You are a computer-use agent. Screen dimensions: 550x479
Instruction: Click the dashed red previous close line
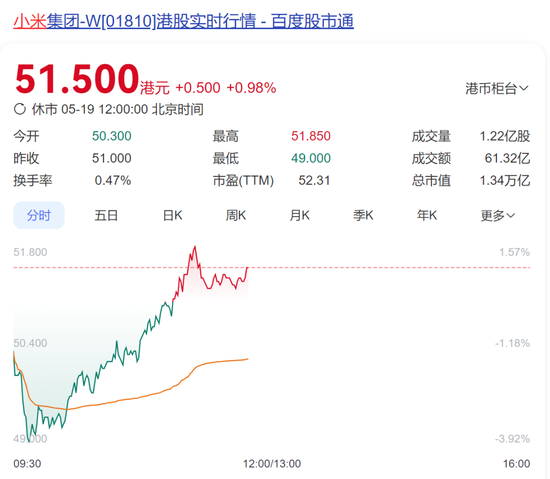click(x=386, y=268)
